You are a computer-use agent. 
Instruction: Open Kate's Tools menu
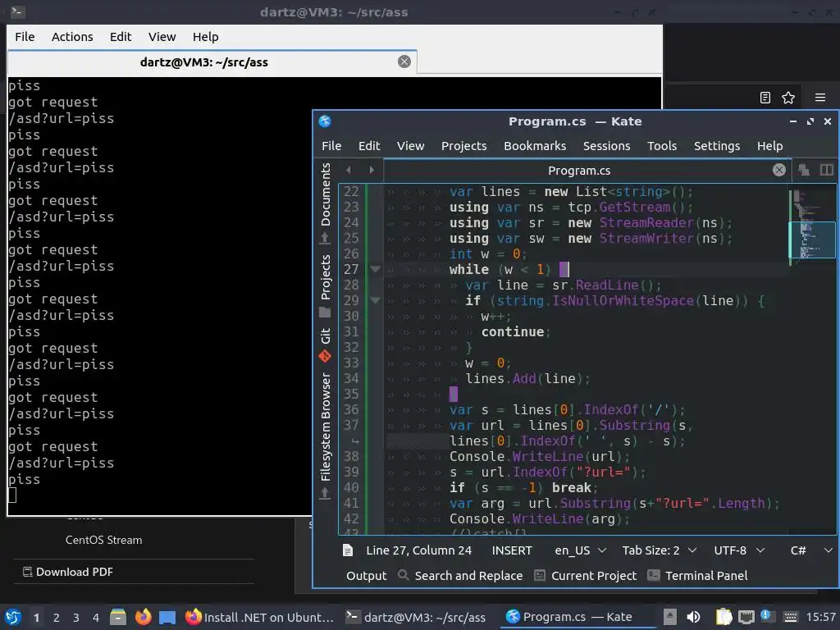point(662,146)
